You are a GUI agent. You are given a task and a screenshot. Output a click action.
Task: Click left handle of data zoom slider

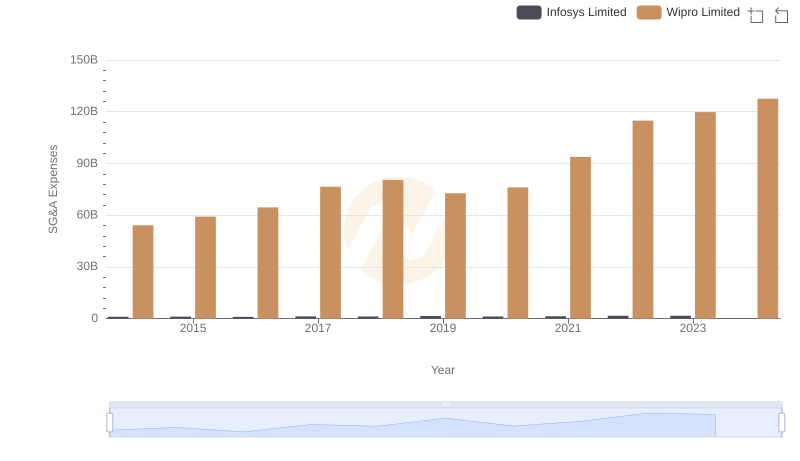[x=110, y=422]
